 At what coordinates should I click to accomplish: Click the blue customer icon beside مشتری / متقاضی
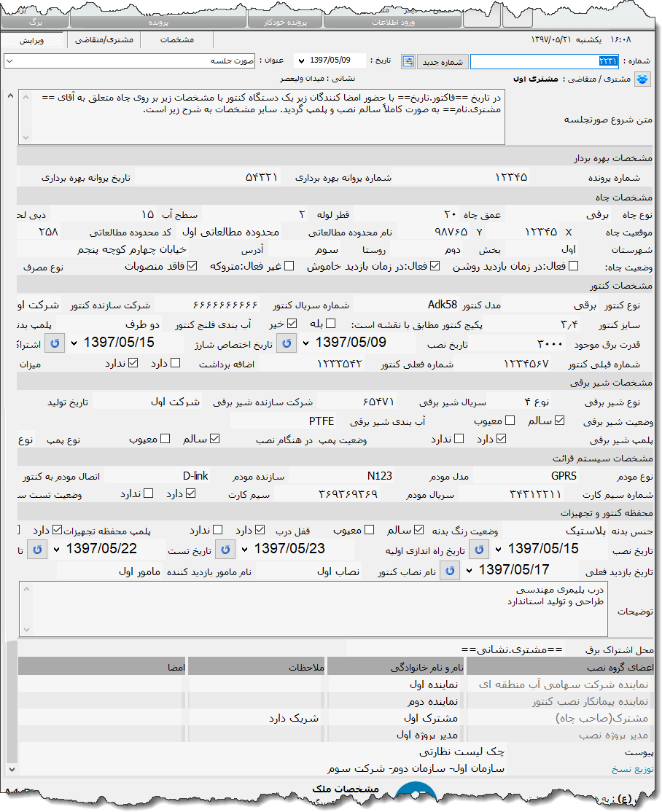pos(642,79)
